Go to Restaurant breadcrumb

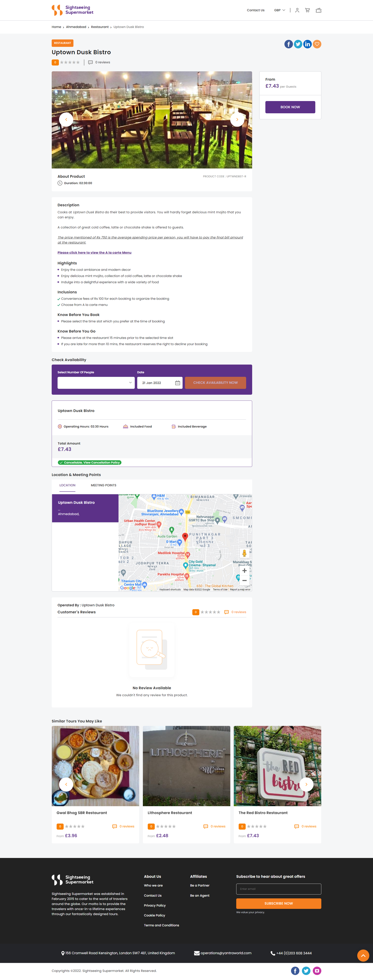click(x=100, y=27)
